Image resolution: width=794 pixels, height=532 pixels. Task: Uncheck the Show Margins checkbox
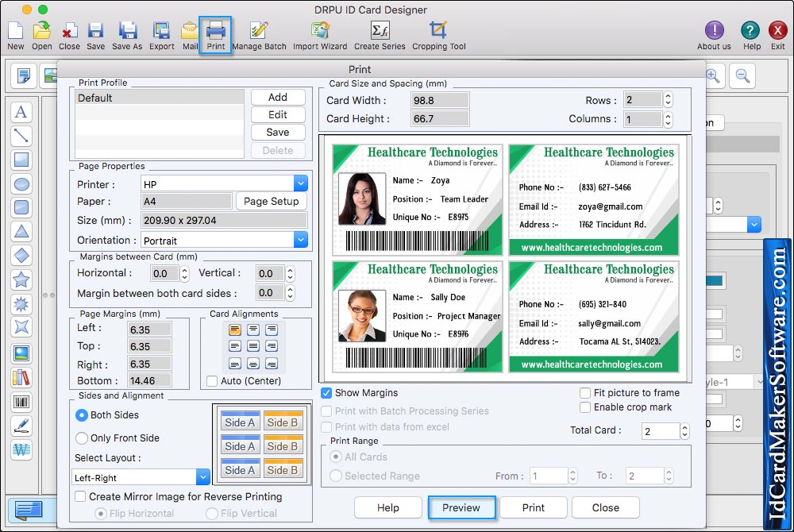click(326, 393)
